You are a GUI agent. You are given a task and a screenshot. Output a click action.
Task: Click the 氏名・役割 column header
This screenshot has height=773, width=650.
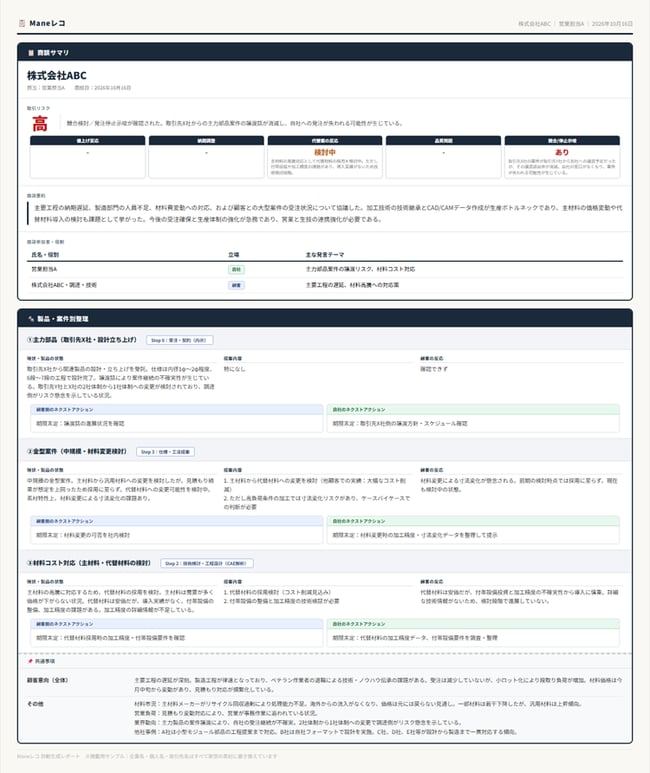(x=45, y=255)
